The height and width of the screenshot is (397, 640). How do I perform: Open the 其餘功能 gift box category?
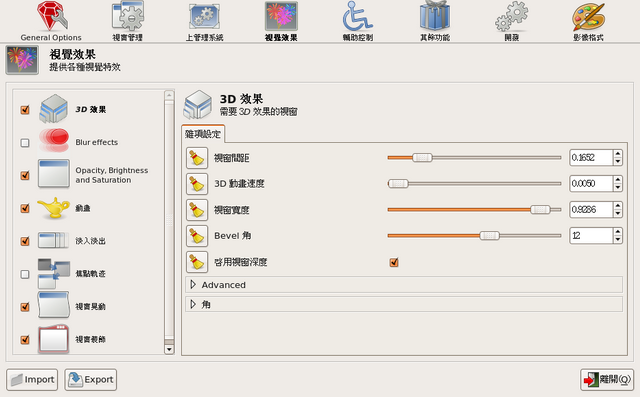435,21
